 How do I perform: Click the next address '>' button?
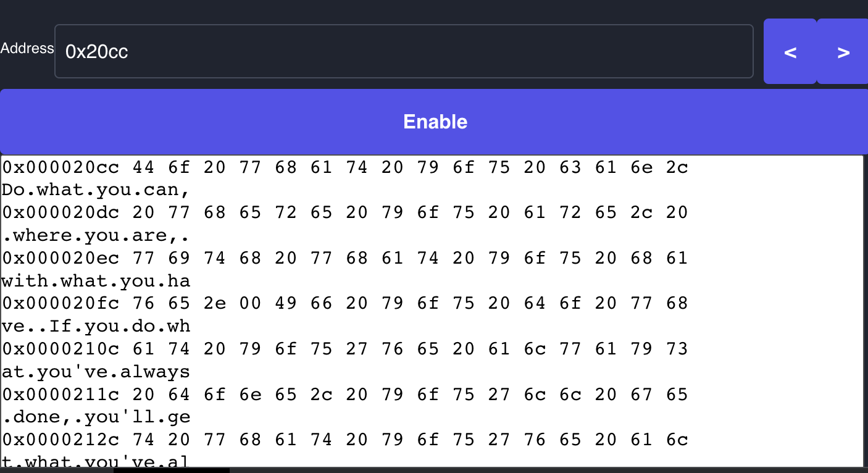[843, 52]
